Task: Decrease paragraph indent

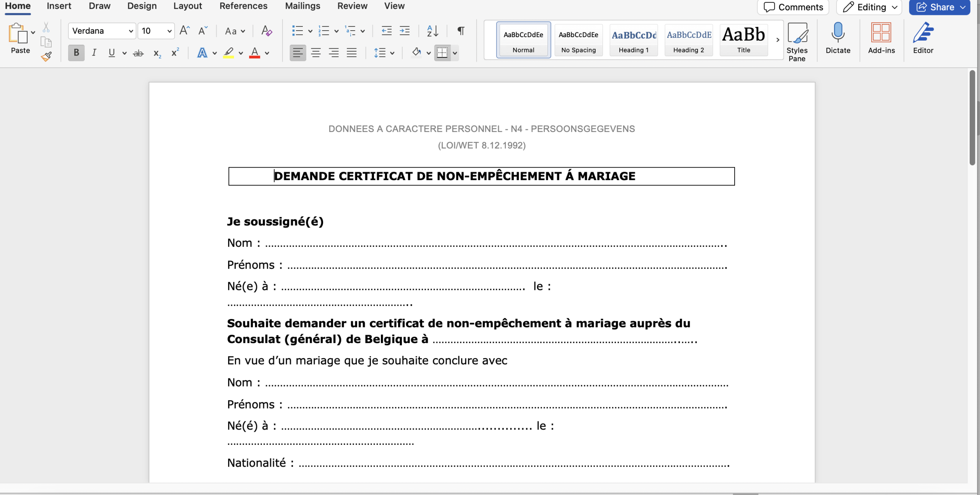Action: click(387, 31)
